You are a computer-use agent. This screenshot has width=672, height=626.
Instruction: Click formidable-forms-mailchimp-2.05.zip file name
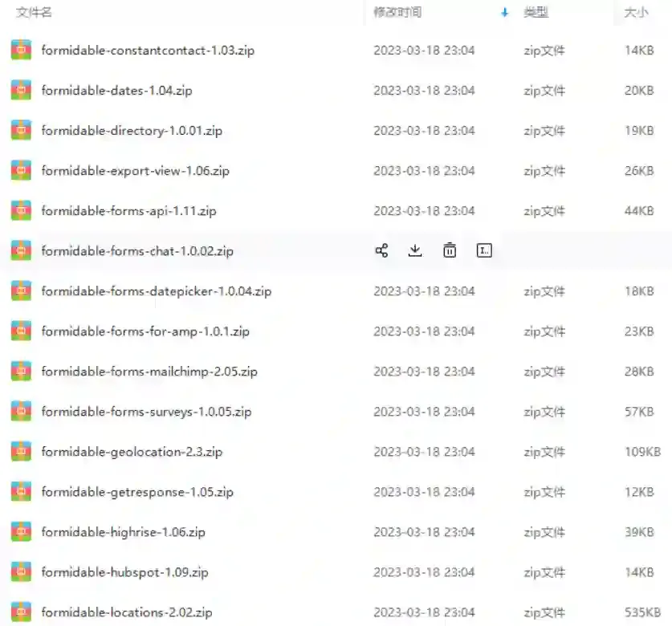coord(149,372)
